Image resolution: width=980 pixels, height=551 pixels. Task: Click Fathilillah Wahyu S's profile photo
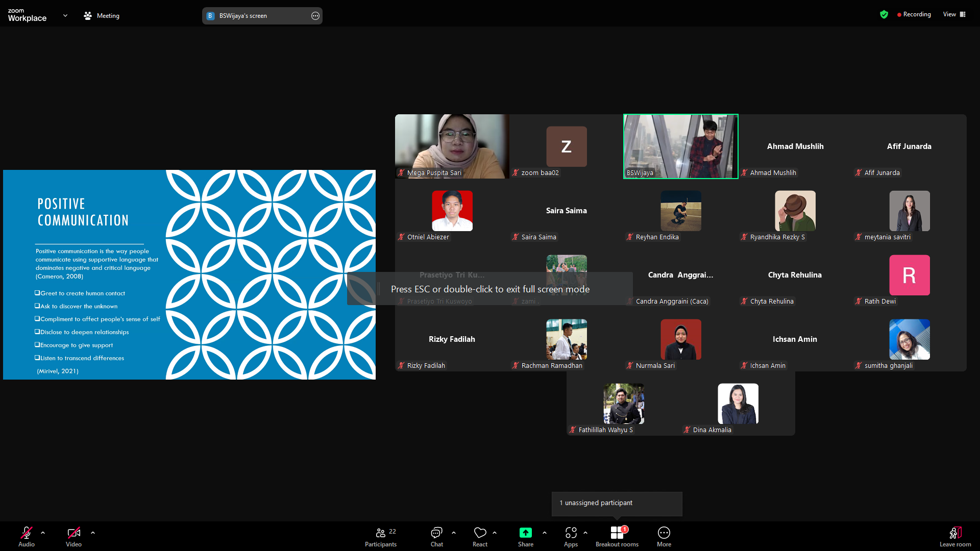(x=624, y=404)
